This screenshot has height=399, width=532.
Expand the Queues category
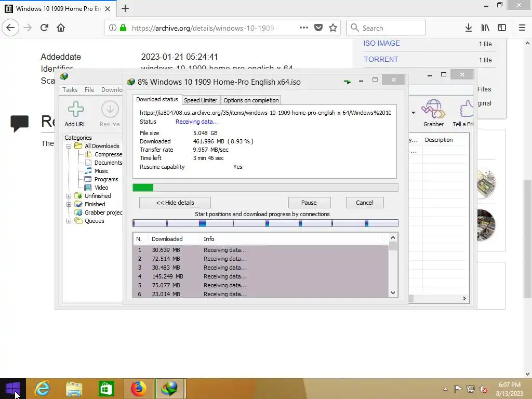point(69,221)
